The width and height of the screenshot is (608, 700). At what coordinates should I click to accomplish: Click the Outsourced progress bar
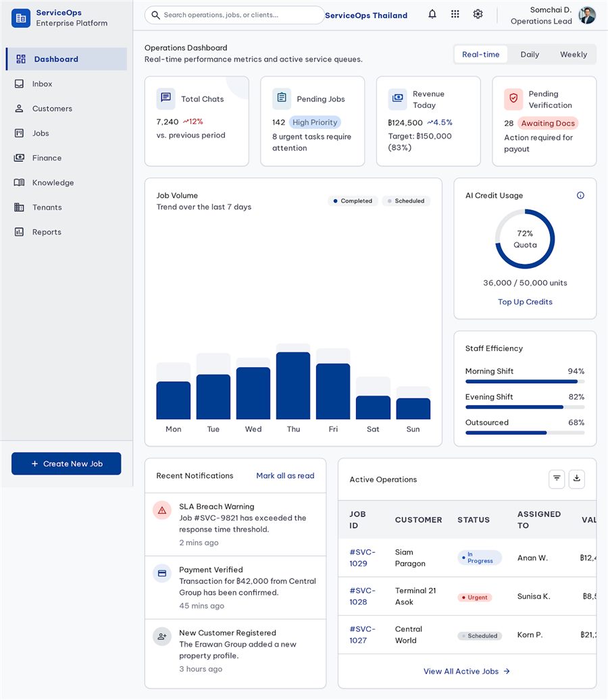(x=525, y=433)
